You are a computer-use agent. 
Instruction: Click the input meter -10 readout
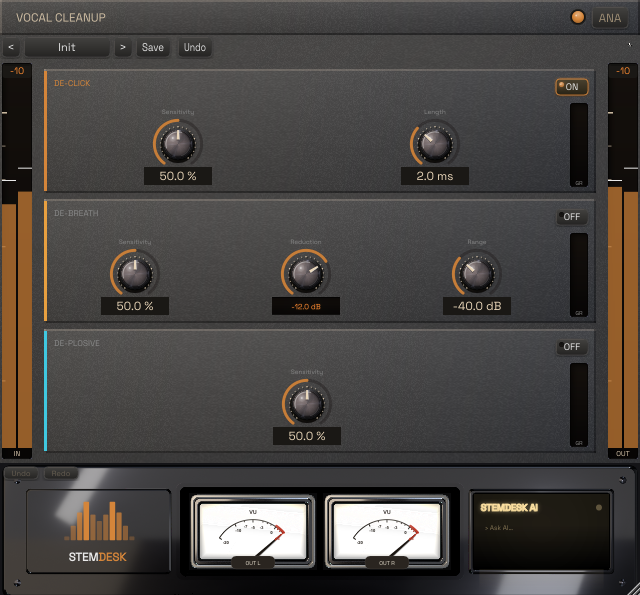[17, 71]
